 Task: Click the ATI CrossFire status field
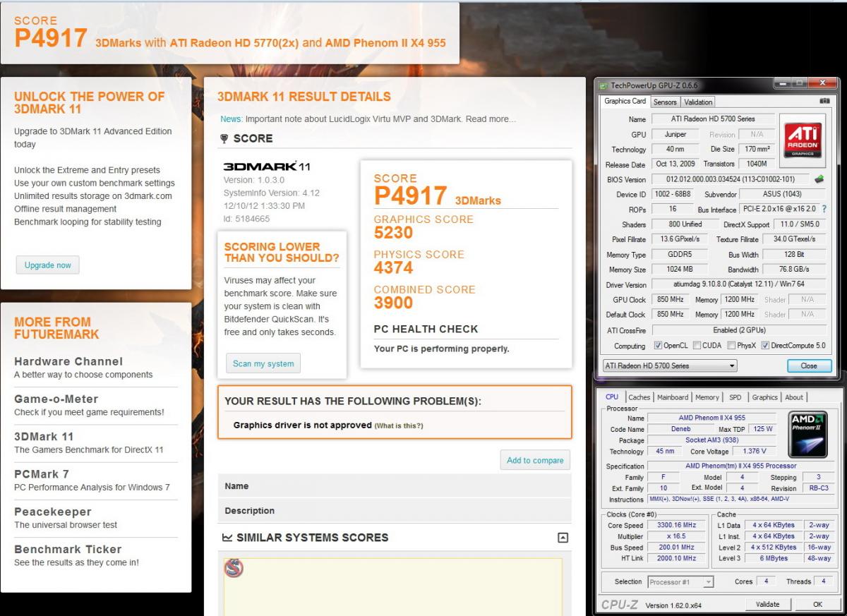pyautogui.click(x=740, y=330)
